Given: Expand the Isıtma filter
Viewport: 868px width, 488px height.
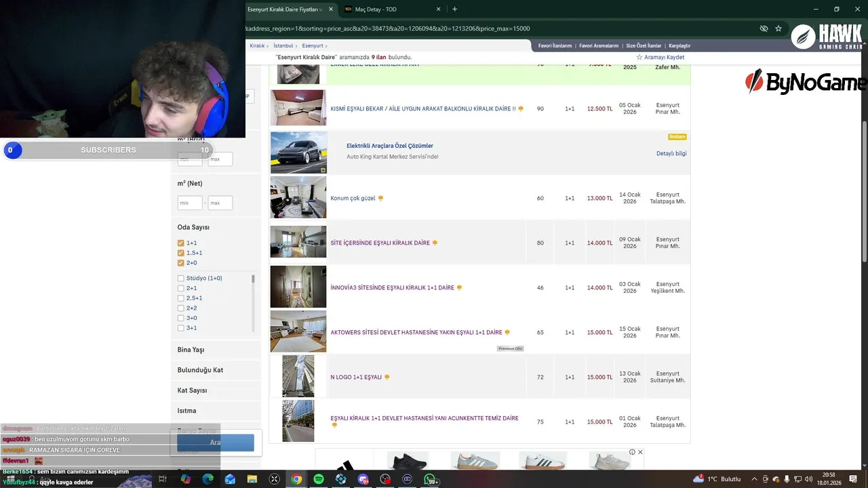Looking at the screenshot, I should click(216, 411).
